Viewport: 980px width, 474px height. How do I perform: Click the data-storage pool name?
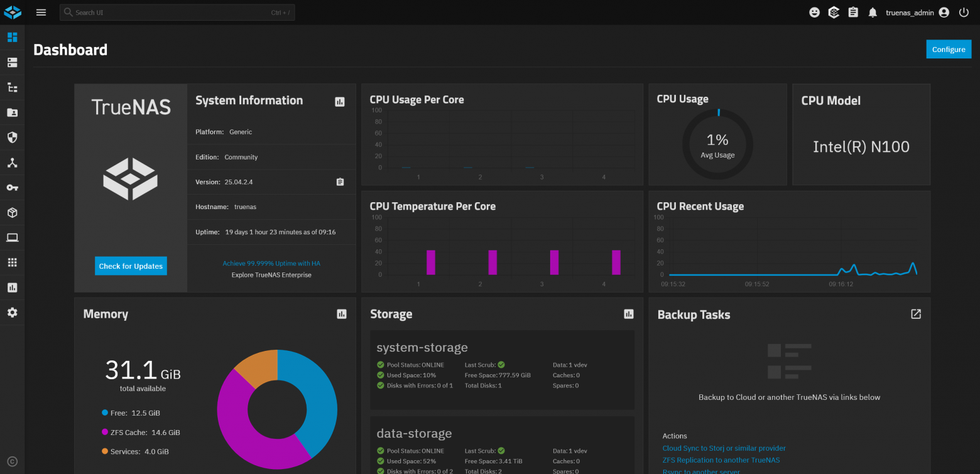click(414, 433)
